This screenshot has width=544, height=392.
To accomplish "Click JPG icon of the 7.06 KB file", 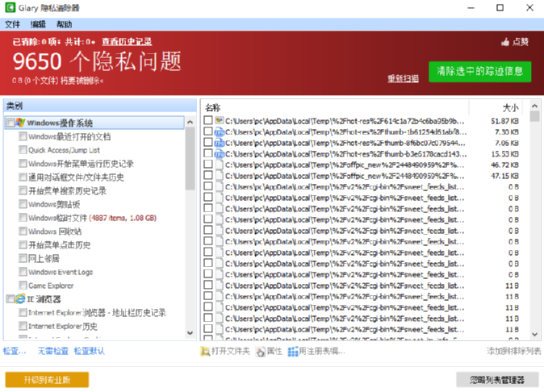I will [x=220, y=143].
